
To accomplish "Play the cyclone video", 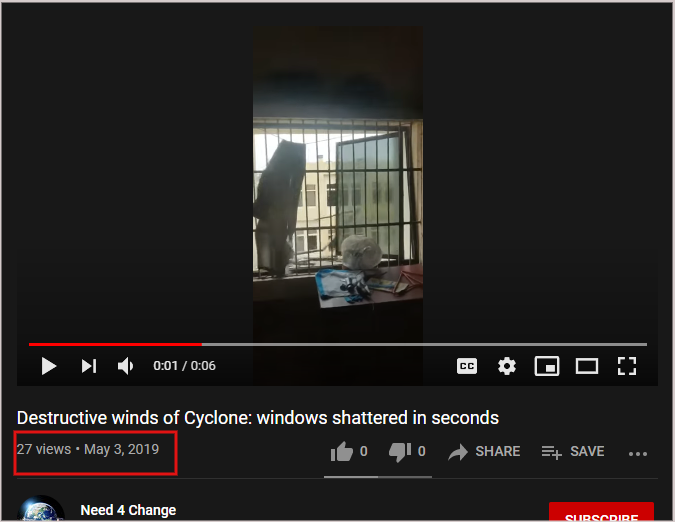I will pos(49,366).
